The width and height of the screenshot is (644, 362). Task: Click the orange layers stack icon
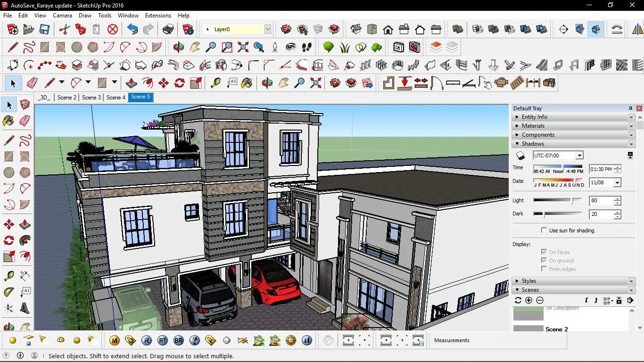pyautogui.click(x=436, y=47)
